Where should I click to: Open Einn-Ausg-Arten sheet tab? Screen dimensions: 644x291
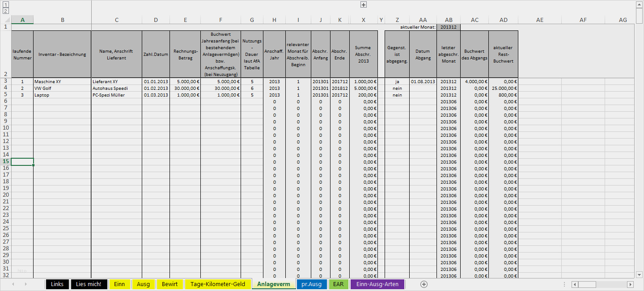(x=377, y=284)
